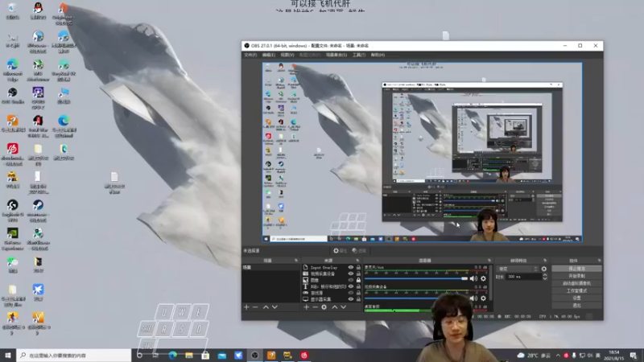Toggle lock on Input Overlay source
Screen dimensions: 644x362
coord(358,267)
